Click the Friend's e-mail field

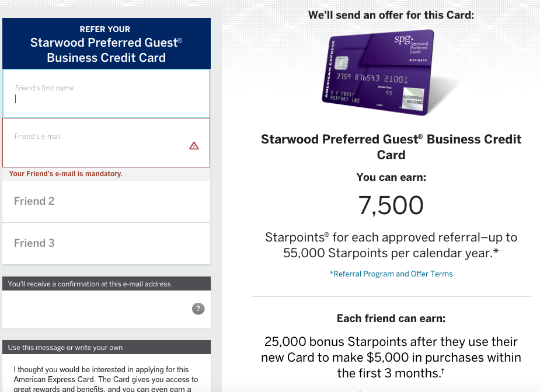106,143
